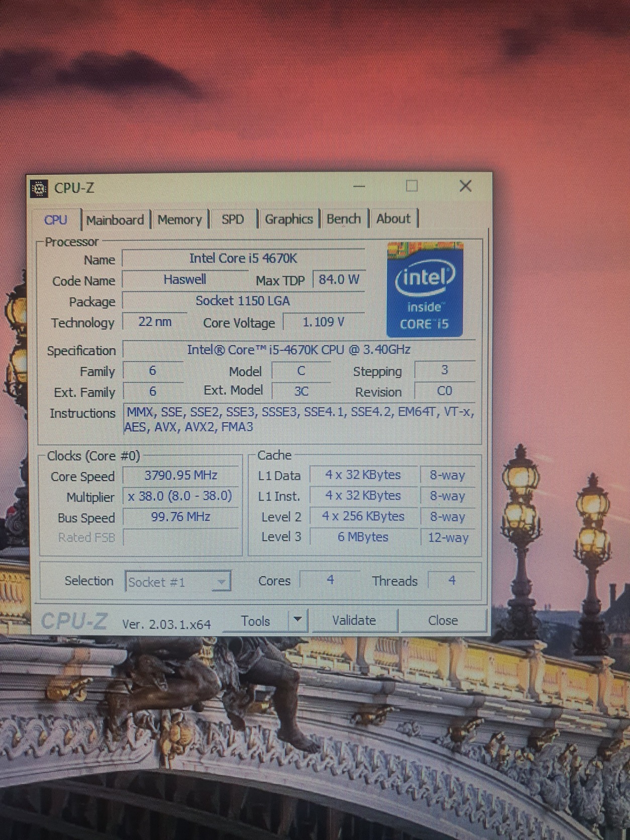Image resolution: width=630 pixels, height=840 pixels.
Task: Click the Instructions list starting with MMX
Action: coord(299,419)
